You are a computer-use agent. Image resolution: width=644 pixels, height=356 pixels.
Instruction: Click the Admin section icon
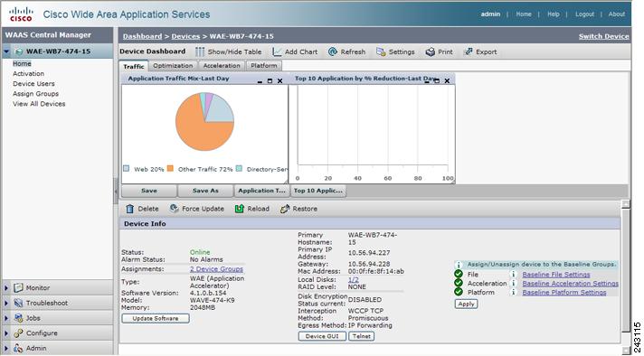point(18,348)
